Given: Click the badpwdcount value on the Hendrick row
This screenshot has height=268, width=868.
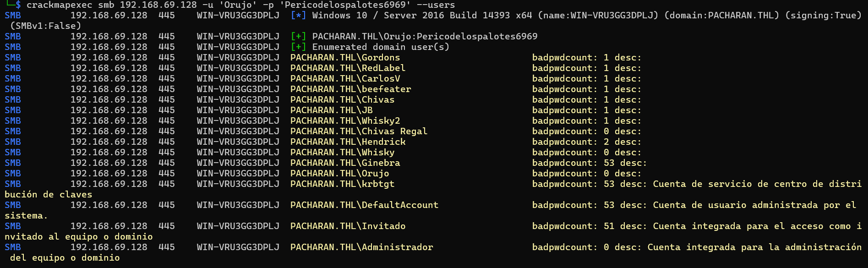Looking at the screenshot, I should [606, 142].
